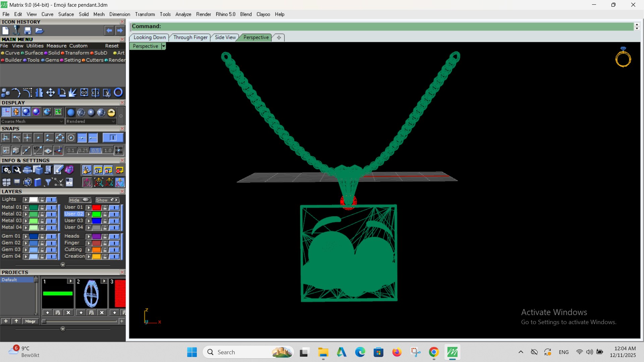Screen dimensions: 644x362
Task: Click the globe view icon in Display
Action: [47, 112]
